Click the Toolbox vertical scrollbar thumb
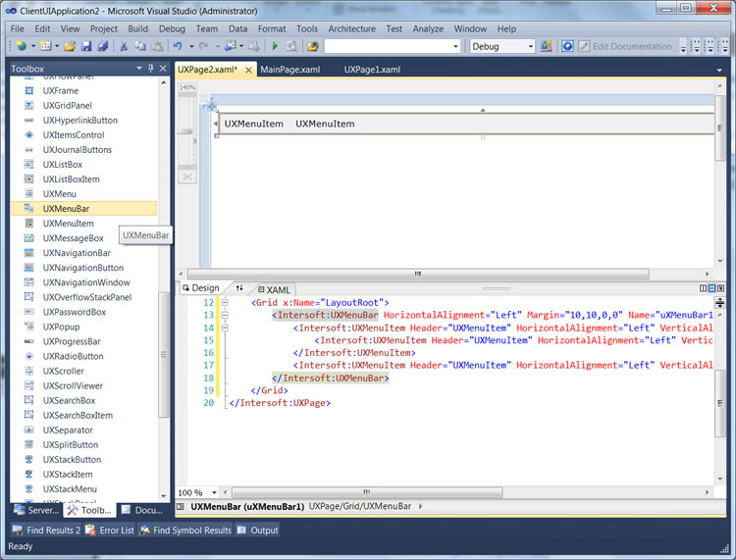 tap(163, 355)
